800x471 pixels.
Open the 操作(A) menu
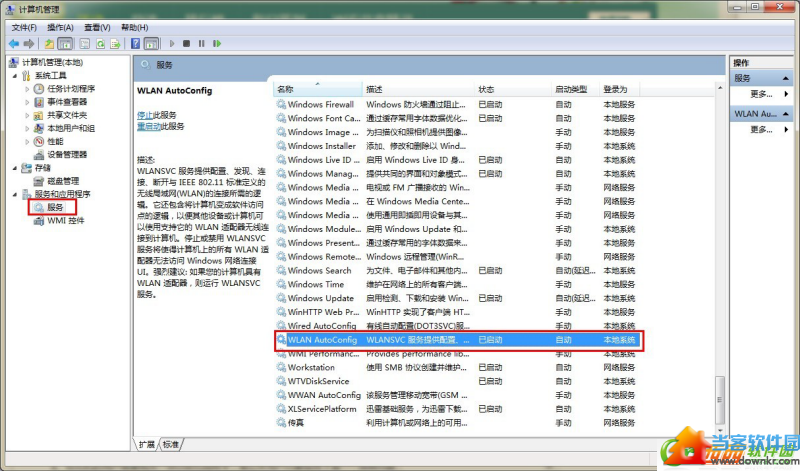60,28
